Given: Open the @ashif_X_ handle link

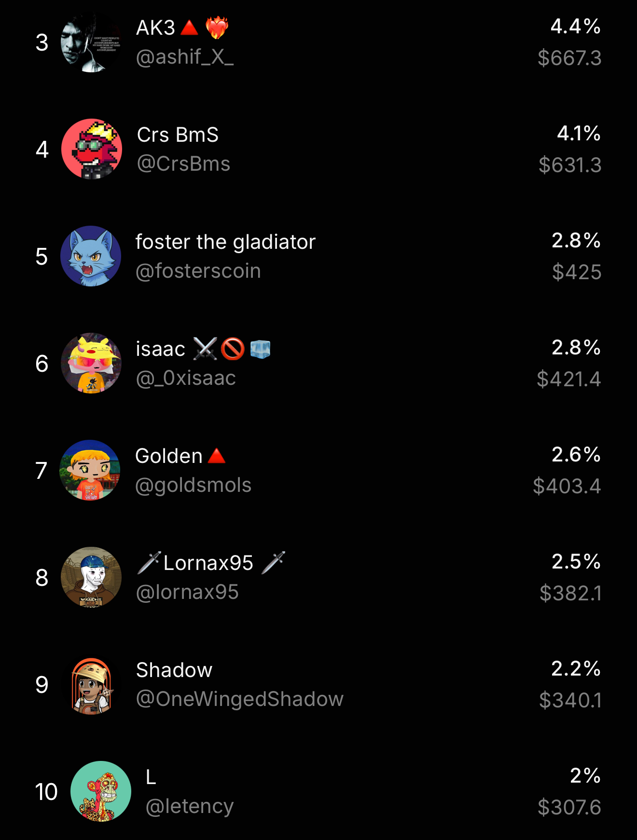Looking at the screenshot, I should 185,57.
